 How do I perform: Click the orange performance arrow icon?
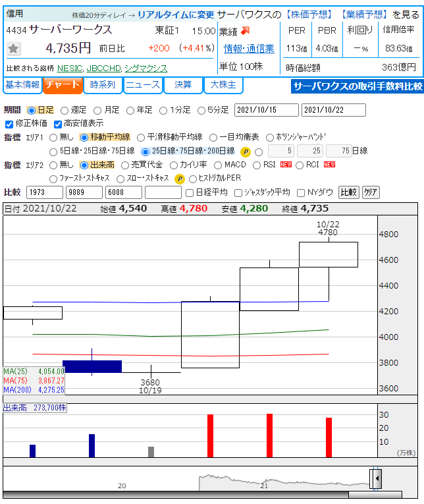[245, 31]
